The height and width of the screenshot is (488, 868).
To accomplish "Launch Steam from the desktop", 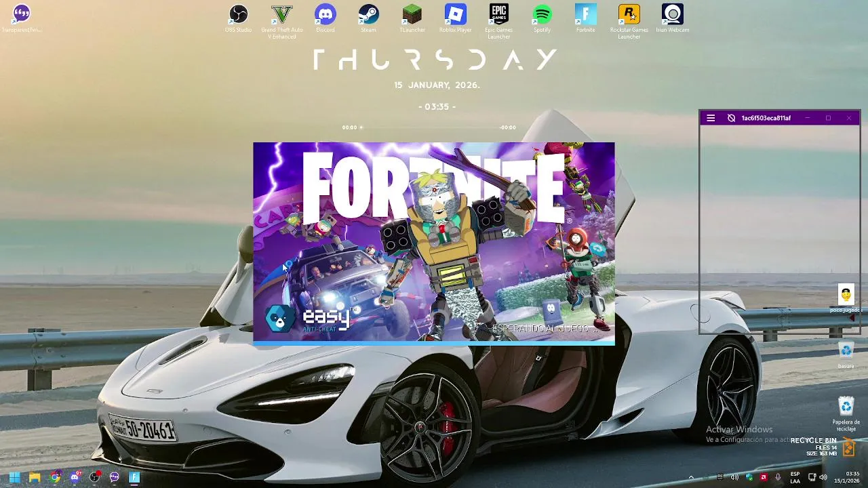I will pos(368,18).
